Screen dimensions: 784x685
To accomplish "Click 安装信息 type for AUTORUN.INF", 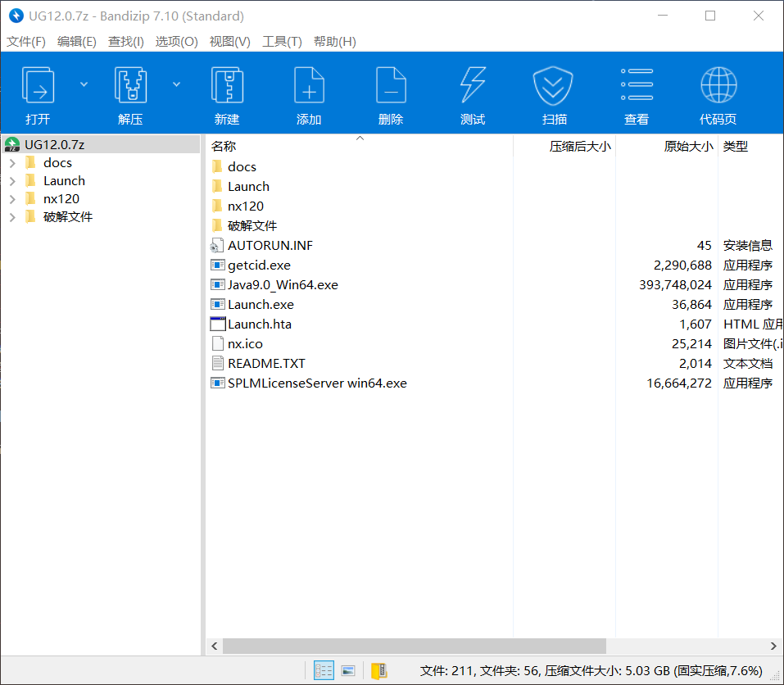I will pyautogui.click(x=747, y=246).
